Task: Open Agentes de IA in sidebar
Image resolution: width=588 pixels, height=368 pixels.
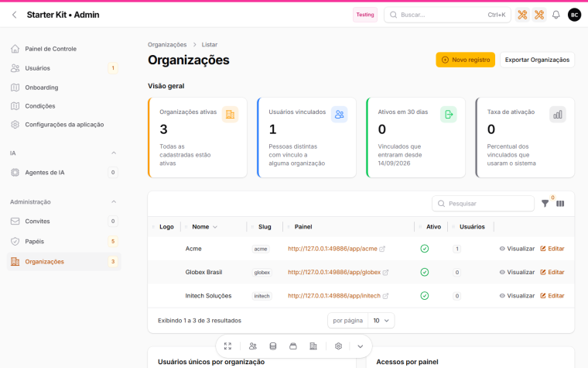Action: (x=63, y=172)
